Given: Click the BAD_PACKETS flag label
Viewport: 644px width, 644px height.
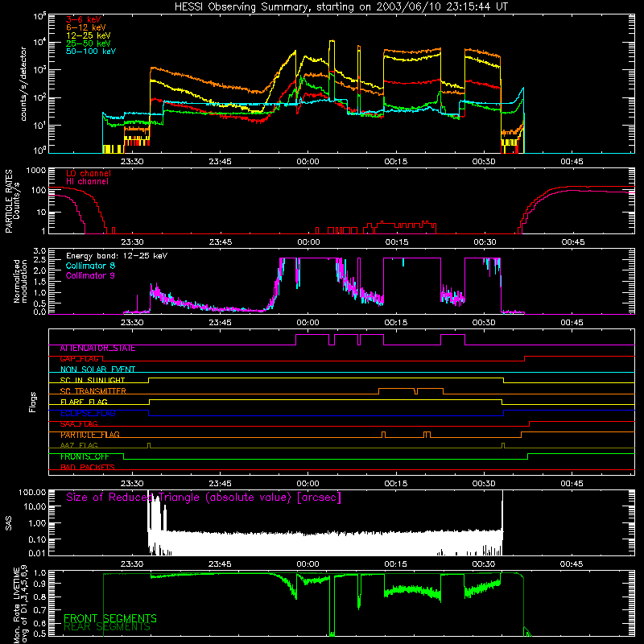Looking at the screenshot, I should coord(88,468).
